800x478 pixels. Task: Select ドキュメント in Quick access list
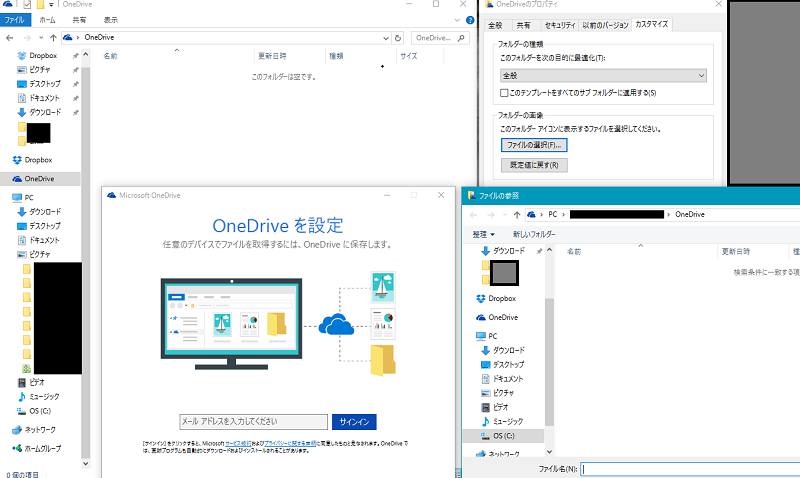[44, 98]
